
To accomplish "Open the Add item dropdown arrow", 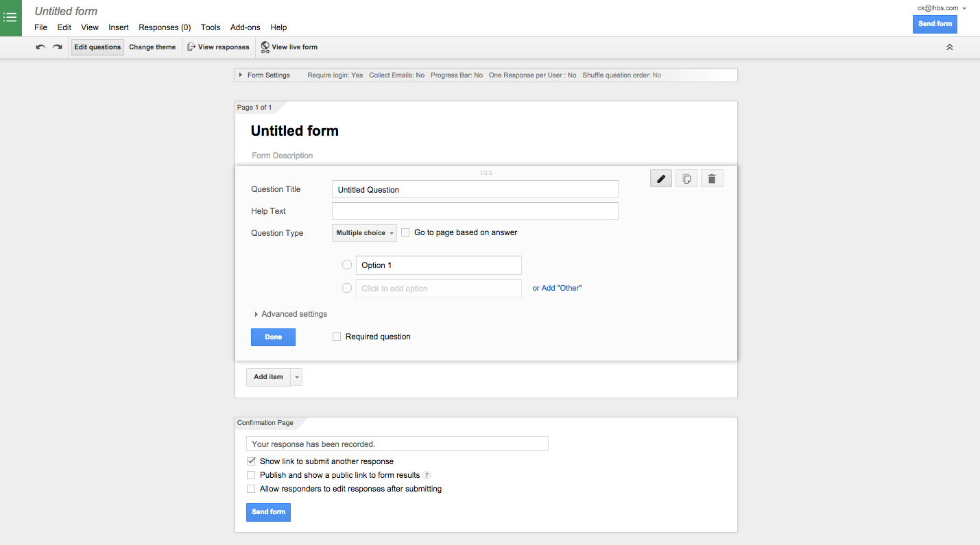I will pos(297,377).
